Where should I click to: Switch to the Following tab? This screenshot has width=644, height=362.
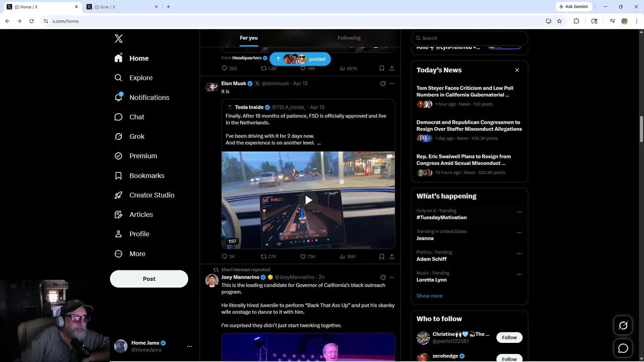click(x=349, y=38)
